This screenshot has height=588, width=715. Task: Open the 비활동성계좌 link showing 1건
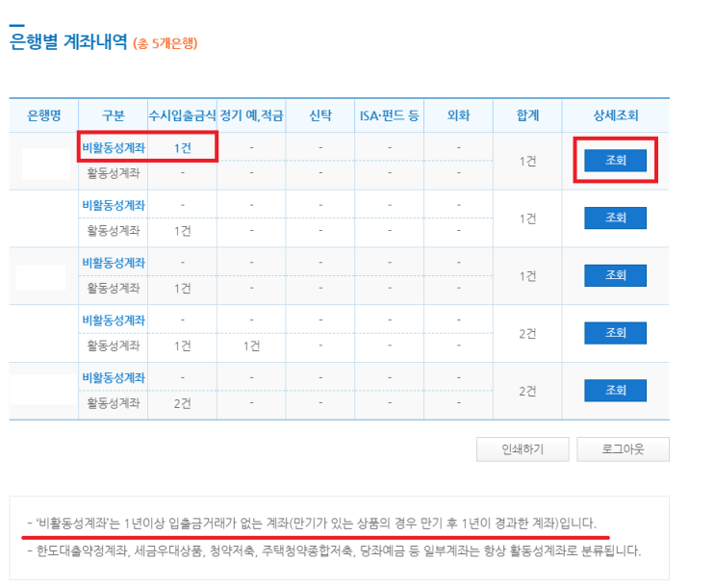[114, 148]
